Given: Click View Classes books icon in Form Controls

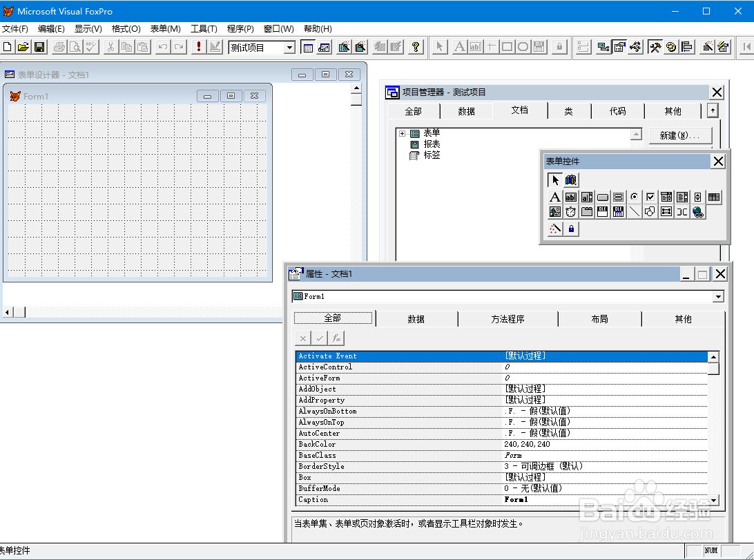Looking at the screenshot, I should coord(571,180).
